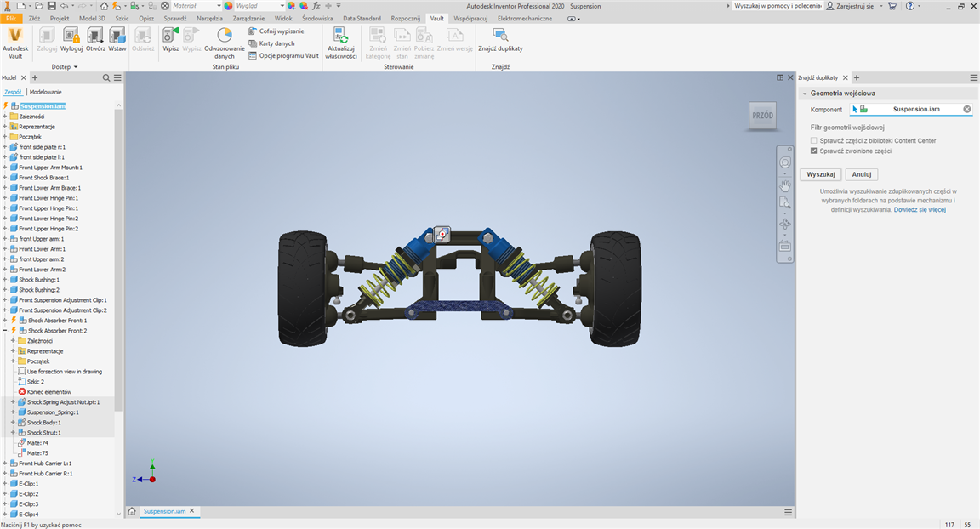Click the fx parameters icon
This screenshot has height=529, width=980.
tap(316, 6)
